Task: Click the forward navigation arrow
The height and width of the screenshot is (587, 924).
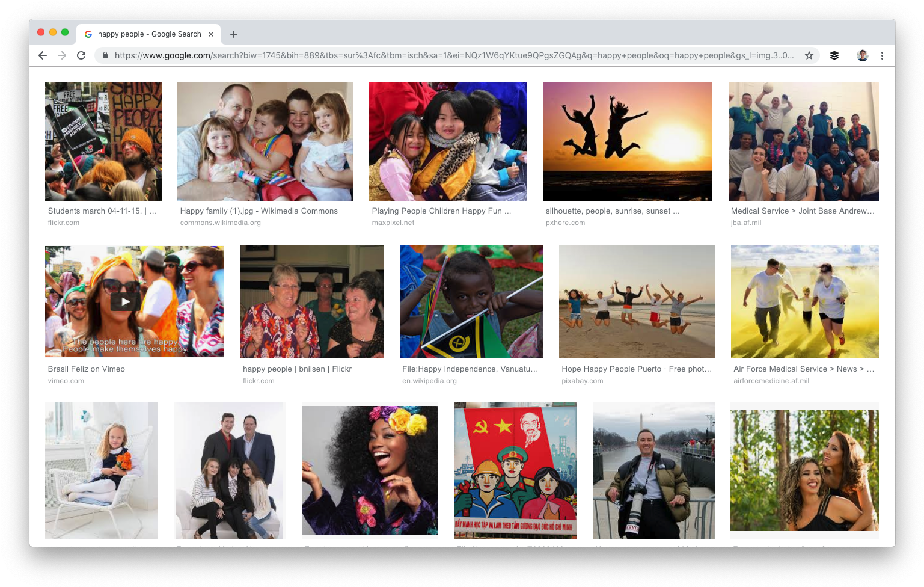Action: tap(62, 55)
